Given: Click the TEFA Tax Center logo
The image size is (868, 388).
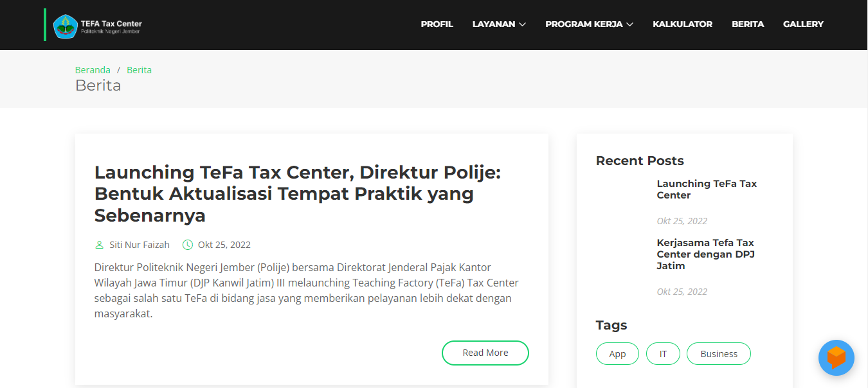Looking at the screenshot, I should pos(98,25).
